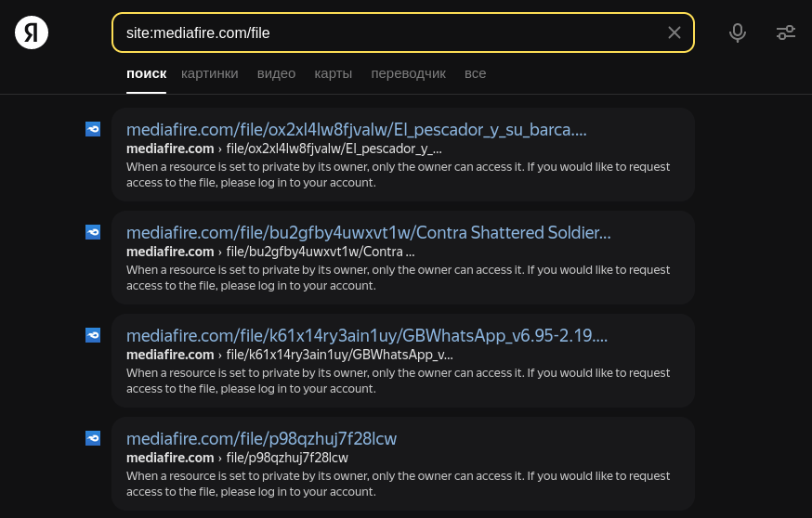Open the переводчик tab
This screenshot has height=518, width=812.
coord(408,73)
